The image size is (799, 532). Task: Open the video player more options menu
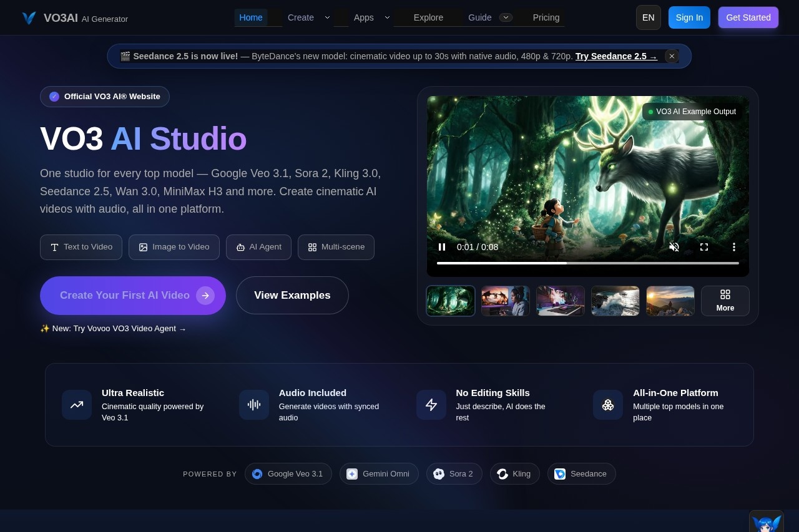pos(734,247)
